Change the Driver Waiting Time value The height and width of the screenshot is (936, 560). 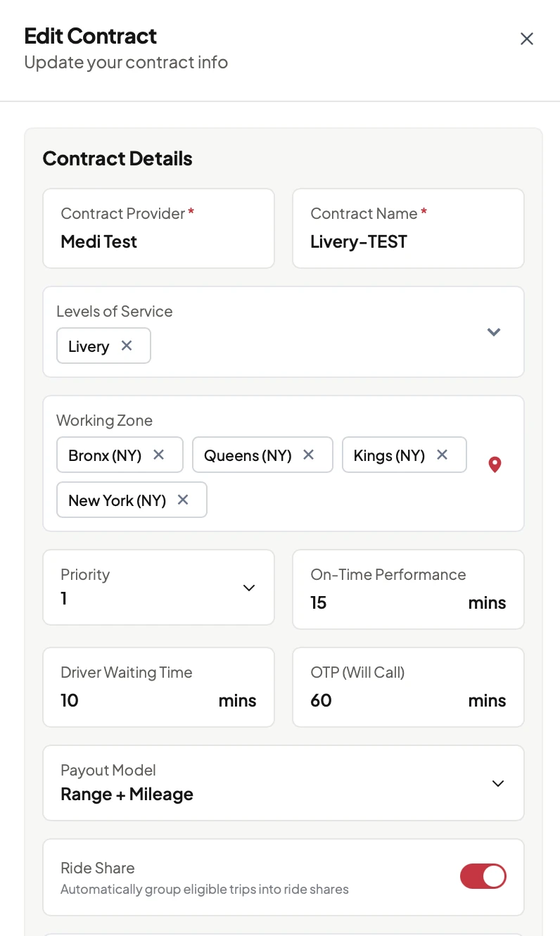(x=158, y=687)
